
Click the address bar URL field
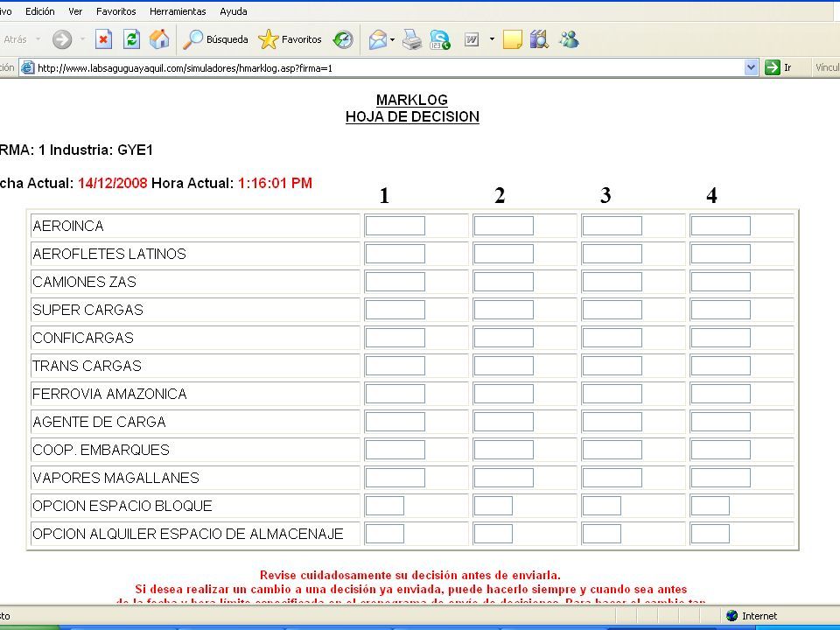(x=390, y=68)
